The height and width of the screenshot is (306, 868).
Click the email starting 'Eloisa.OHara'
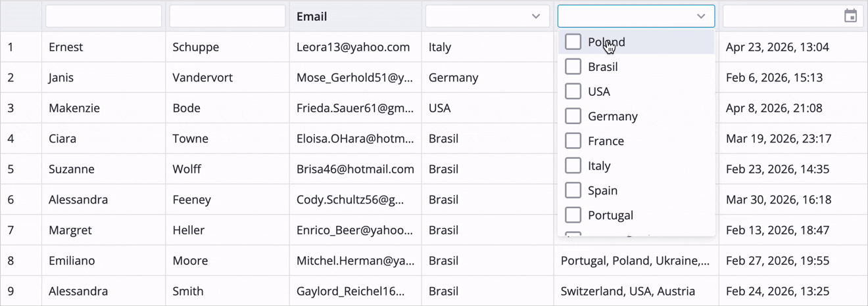pos(356,139)
